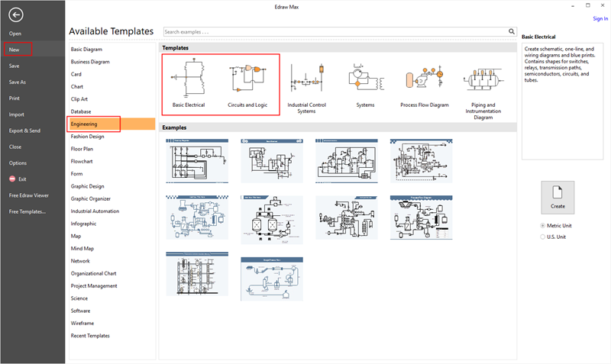Select Network category
The image size is (611, 364).
(80, 261)
